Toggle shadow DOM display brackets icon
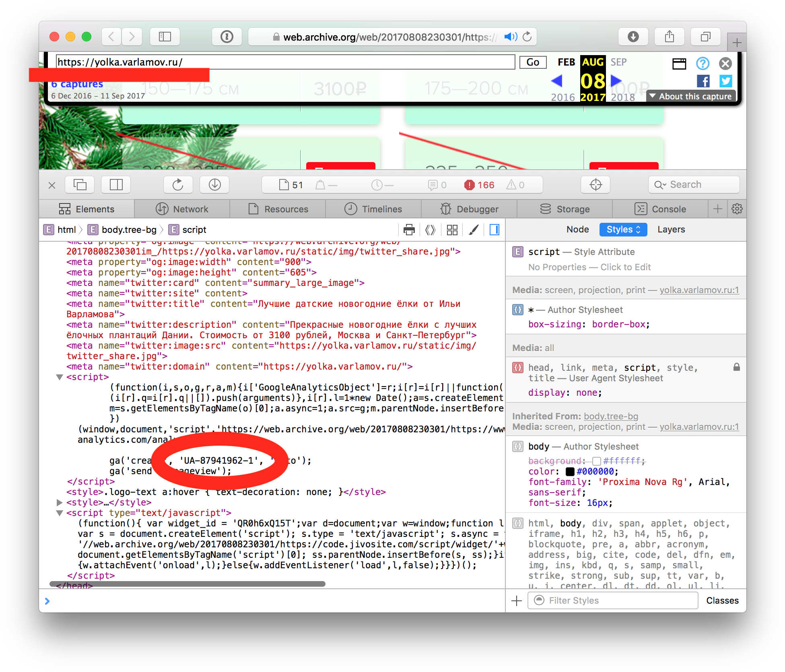The width and height of the screenshot is (785, 672). (x=430, y=230)
